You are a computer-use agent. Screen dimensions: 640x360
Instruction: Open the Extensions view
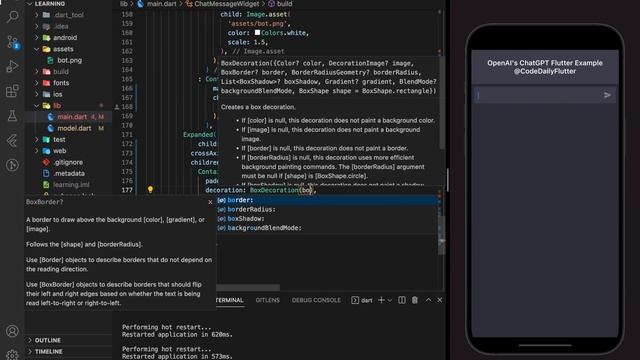(x=12, y=91)
